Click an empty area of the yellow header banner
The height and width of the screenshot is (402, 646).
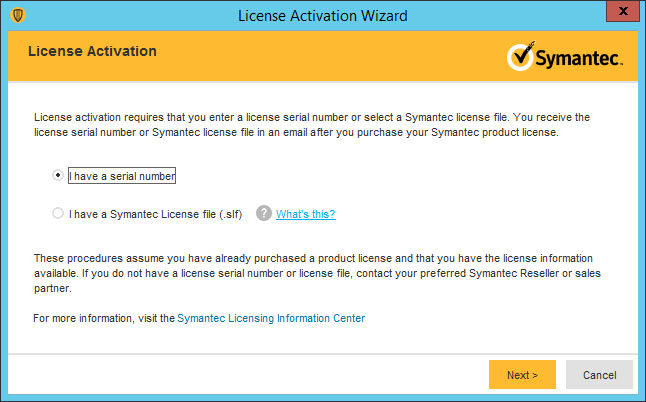[330, 56]
